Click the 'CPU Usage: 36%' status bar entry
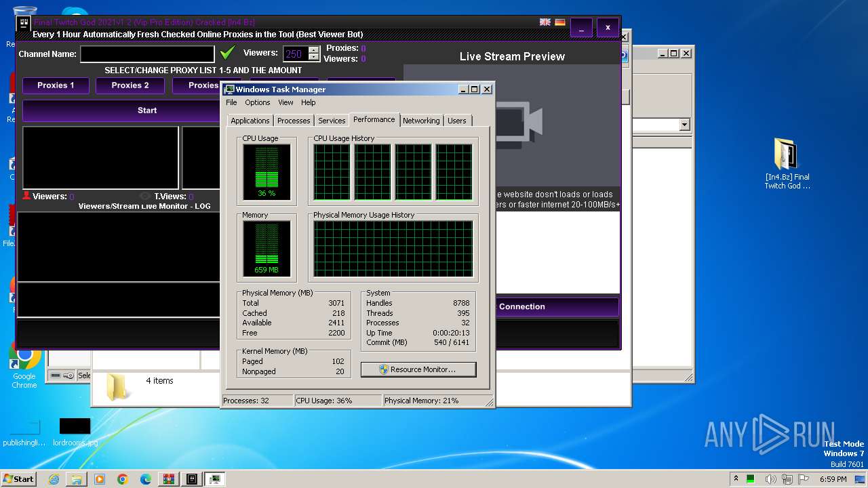The height and width of the screenshot is (488, 868). (x=324, y=401)
